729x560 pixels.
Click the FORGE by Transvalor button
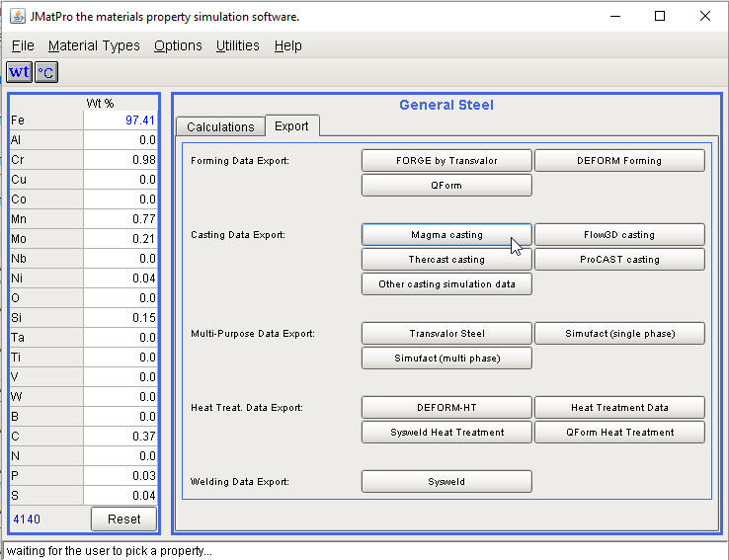(446, 160)
